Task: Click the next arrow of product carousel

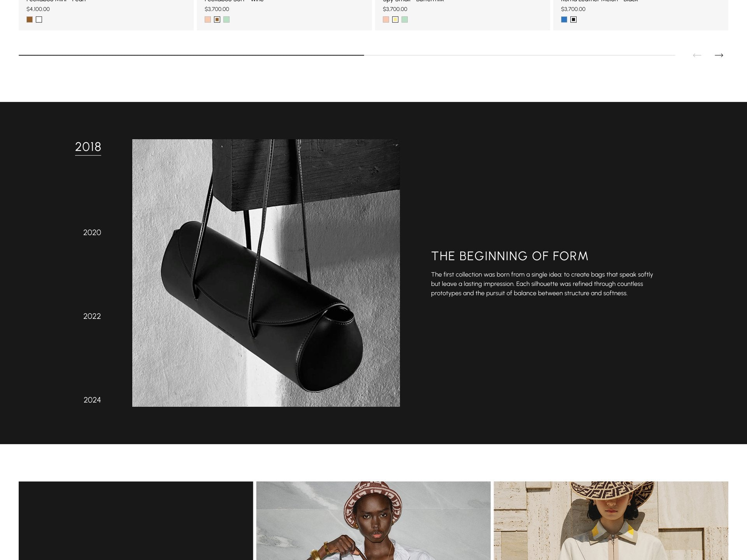Action: click(719, 55)
